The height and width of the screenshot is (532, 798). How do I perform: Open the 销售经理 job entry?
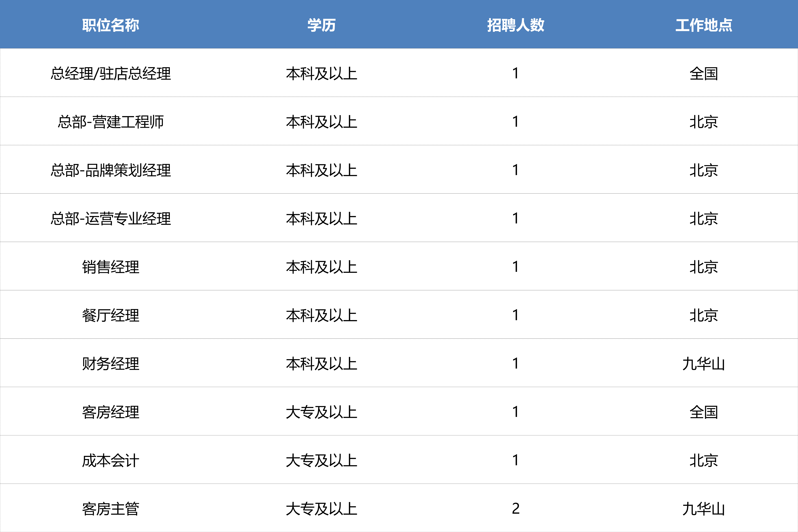tap(111, 267)
